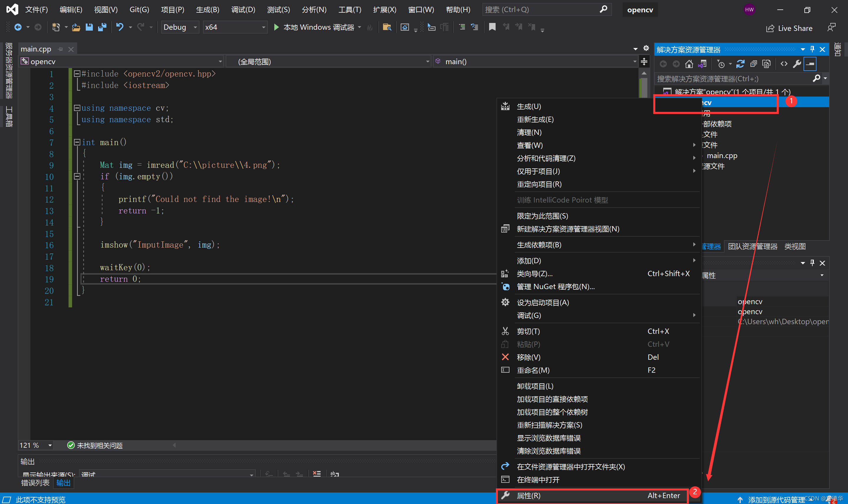848x504 pixels.
Task: Click the Save All toolbar icon
Action: point(102,27)
